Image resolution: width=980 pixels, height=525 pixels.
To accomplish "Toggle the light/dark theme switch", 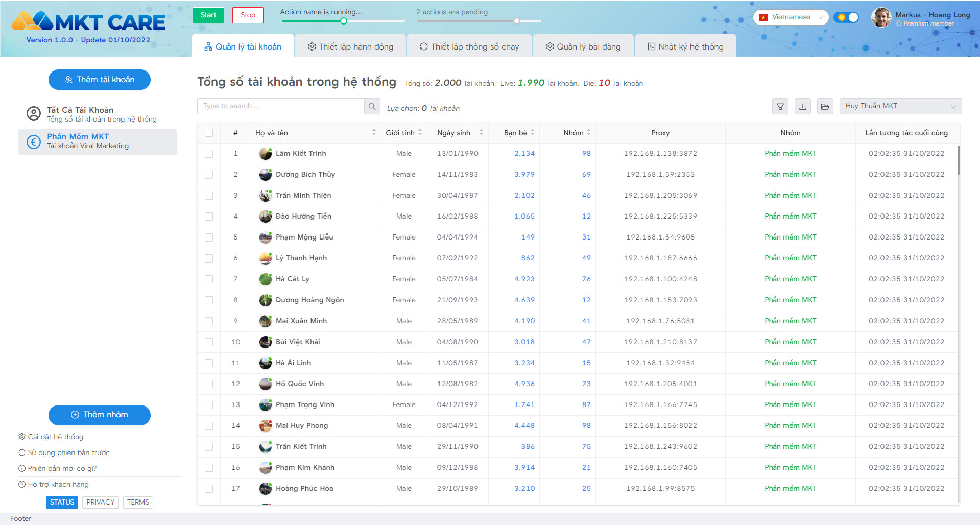I will click(x=846, y=17).
